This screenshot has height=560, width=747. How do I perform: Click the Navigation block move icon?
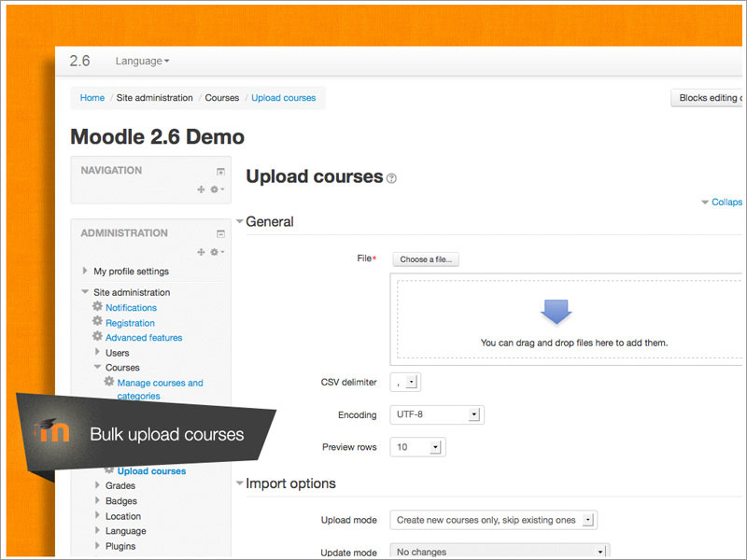(201, 189)
